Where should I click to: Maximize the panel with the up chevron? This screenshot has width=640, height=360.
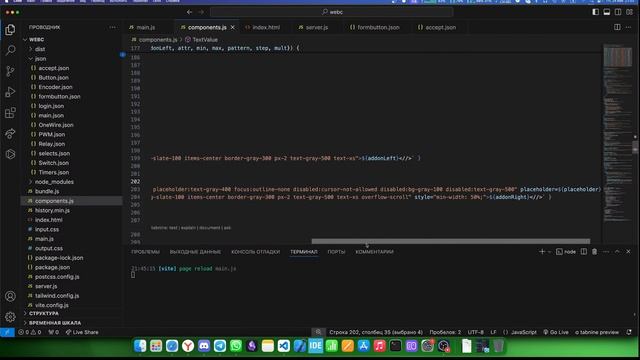click(x=617, y=252)
